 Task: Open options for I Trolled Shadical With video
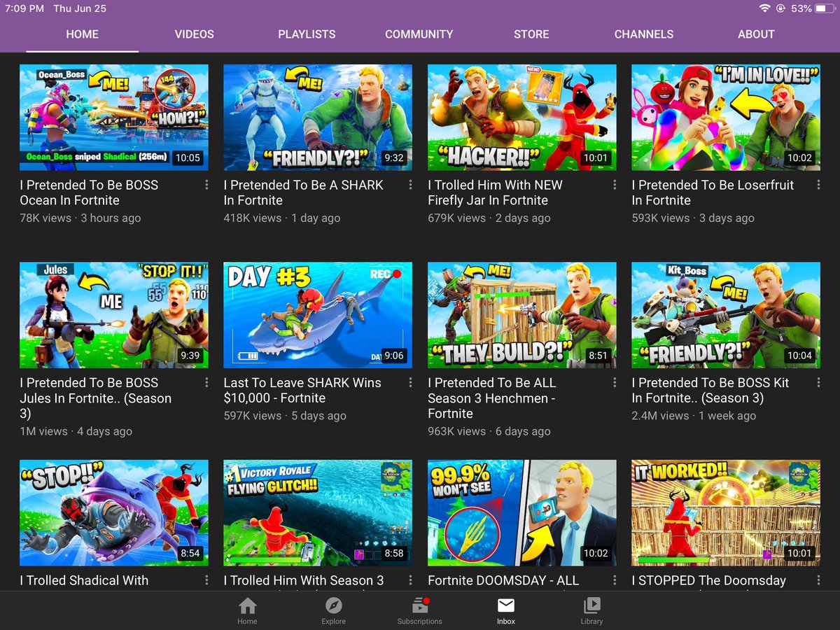[x=206, y=580]
